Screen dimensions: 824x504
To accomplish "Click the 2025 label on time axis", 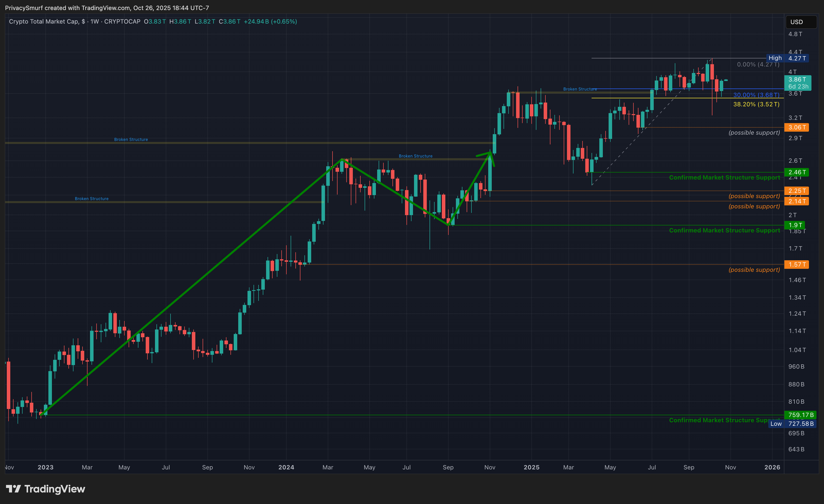I will click(531, 467).
